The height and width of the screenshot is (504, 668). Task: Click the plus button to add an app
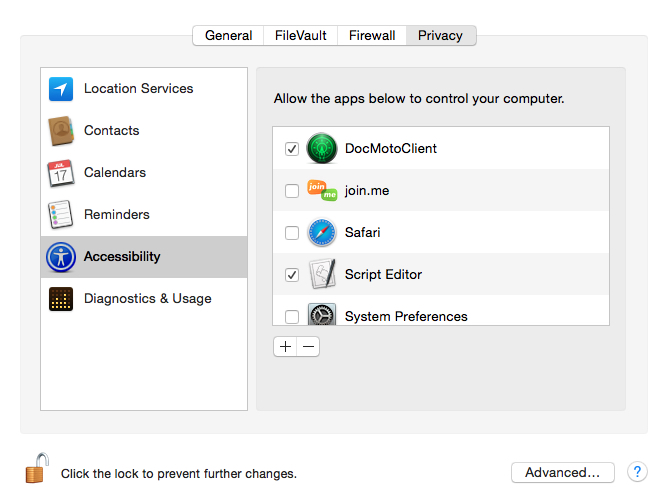[285, 347]
